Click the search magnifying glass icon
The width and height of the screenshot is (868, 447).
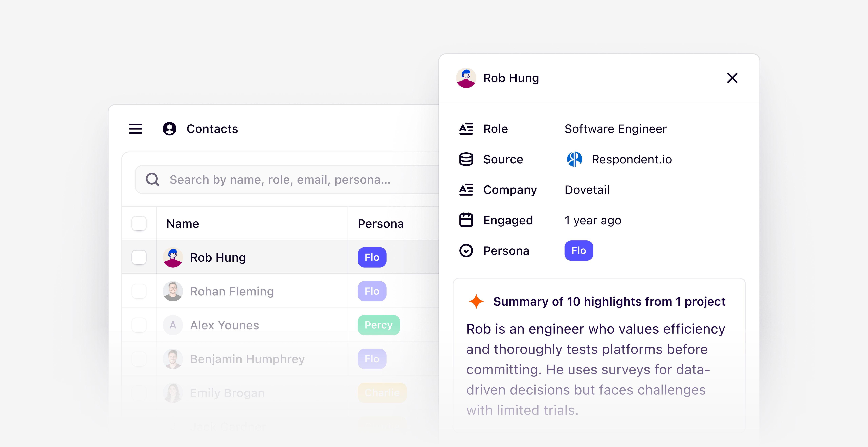click(152, 179)
